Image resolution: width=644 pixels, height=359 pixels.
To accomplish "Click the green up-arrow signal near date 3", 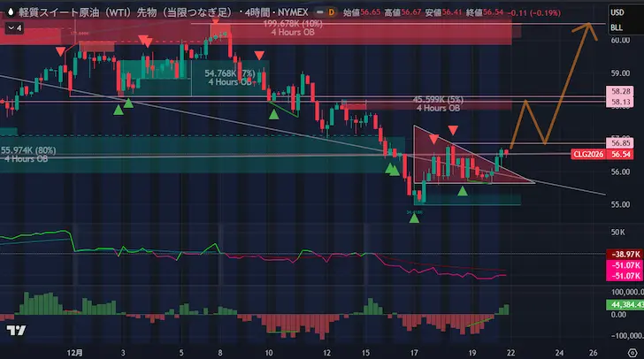I will tap(128, 104).
